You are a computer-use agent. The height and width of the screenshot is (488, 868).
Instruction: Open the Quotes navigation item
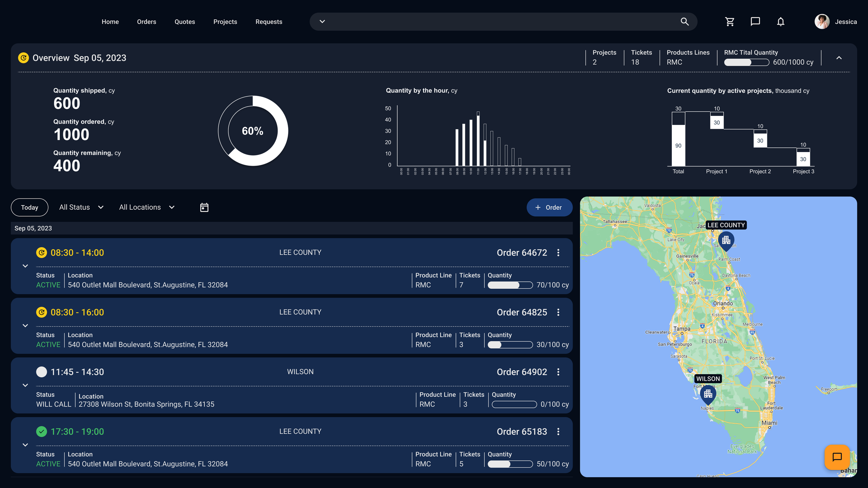click(185, 22)
